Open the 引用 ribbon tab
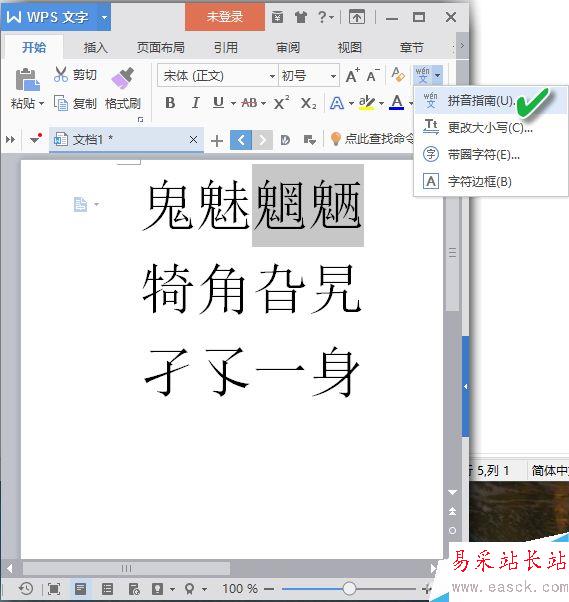569x602 pixels. 226,47
